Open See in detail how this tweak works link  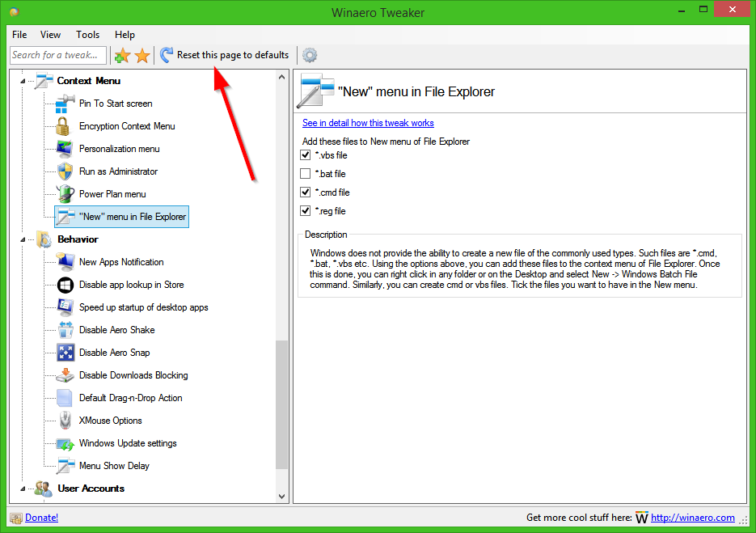[368, 123]
